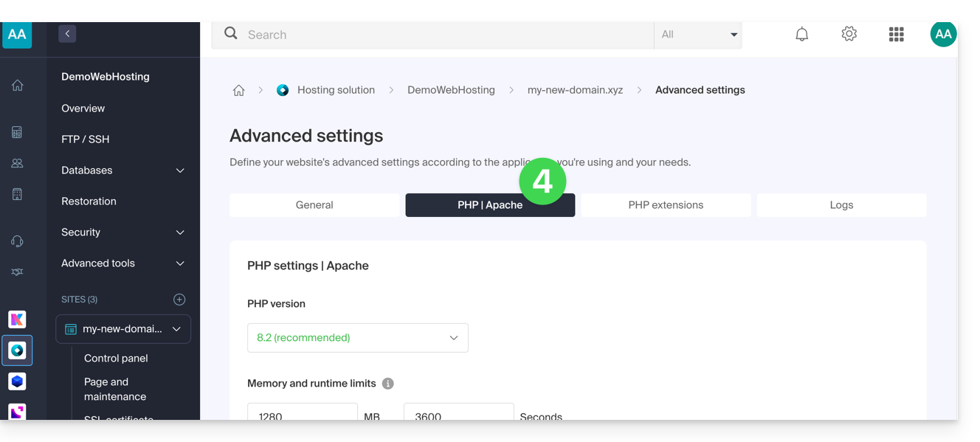Screen dimensions: 980x442
Task: Collapse the sidebar with back arrow
Action: 67,34
